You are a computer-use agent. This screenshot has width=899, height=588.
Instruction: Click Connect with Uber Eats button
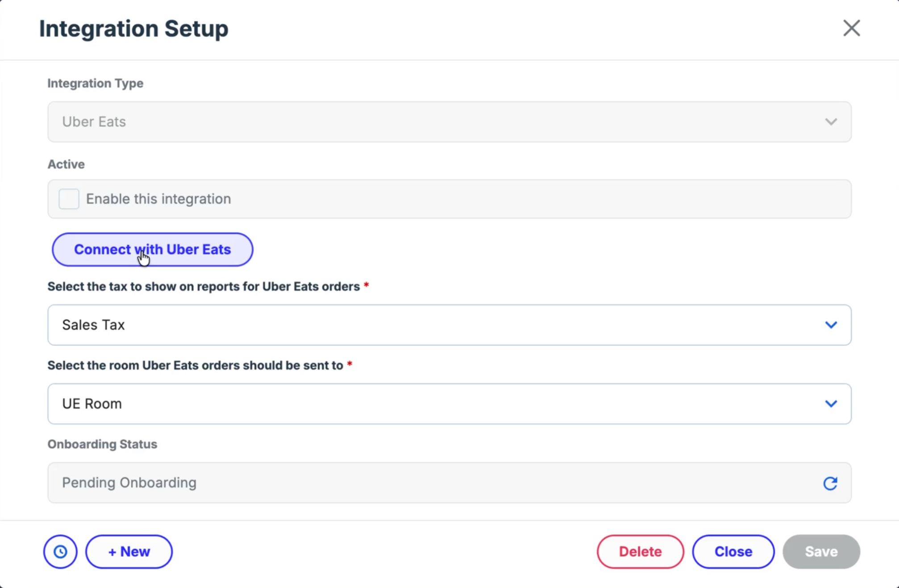coord(153,249)
